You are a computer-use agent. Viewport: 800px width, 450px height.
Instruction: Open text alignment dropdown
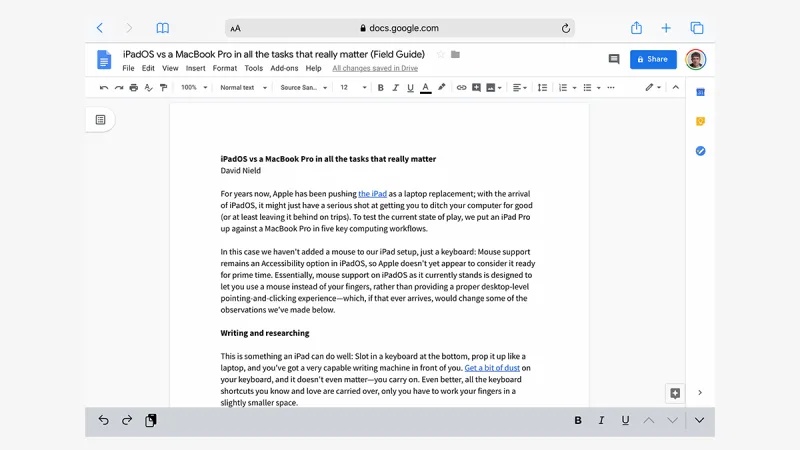(519, 88)
